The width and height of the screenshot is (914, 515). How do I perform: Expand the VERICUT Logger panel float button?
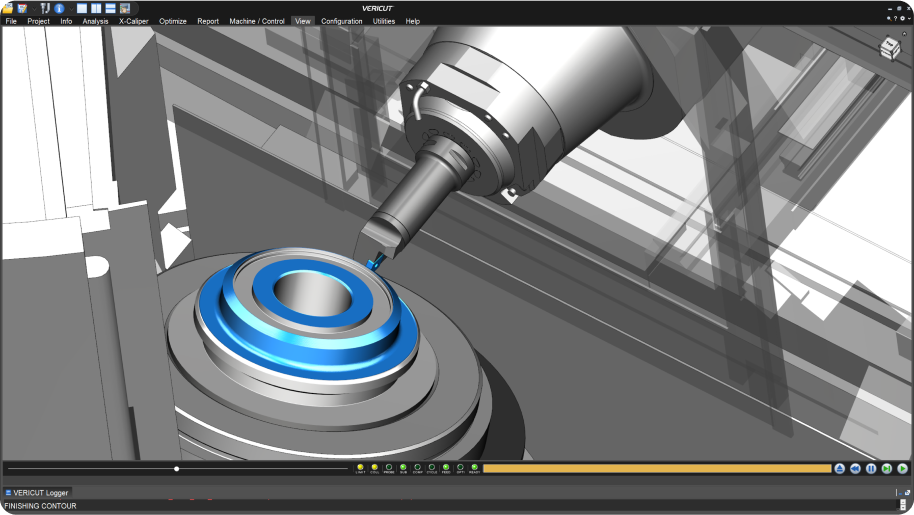click(905, 493)
